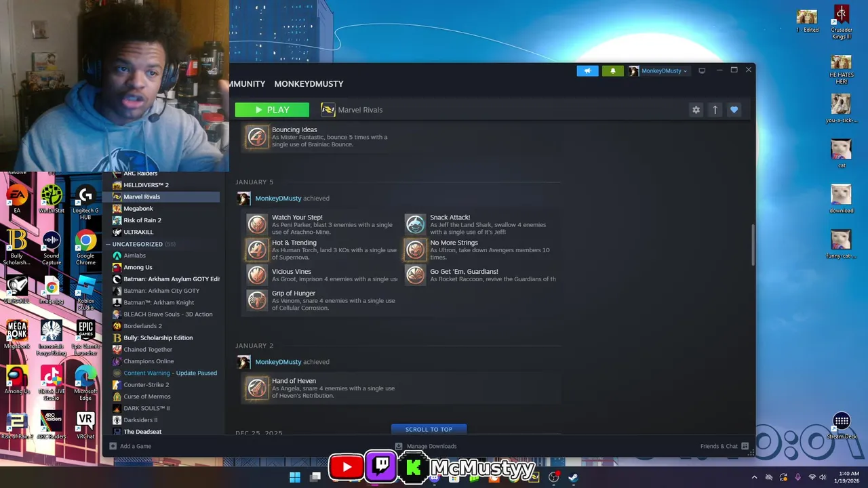
Task: Click the VRChat desktop shortcut
Action: point(85,426)
